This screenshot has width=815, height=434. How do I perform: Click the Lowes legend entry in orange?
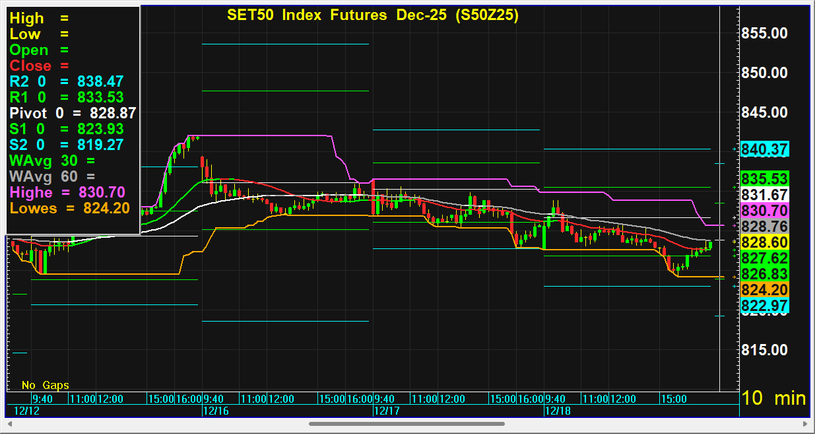68,208
